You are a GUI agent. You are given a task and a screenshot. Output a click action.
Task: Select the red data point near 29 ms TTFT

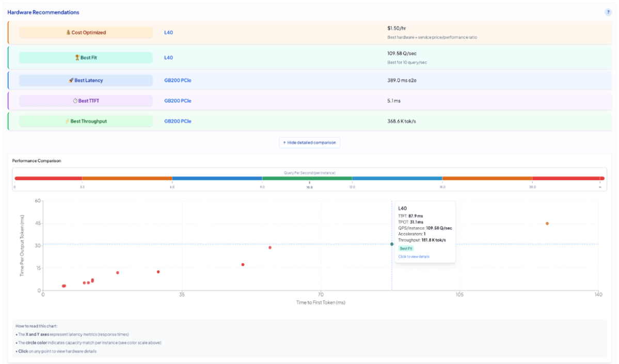(x=158, y=272)
